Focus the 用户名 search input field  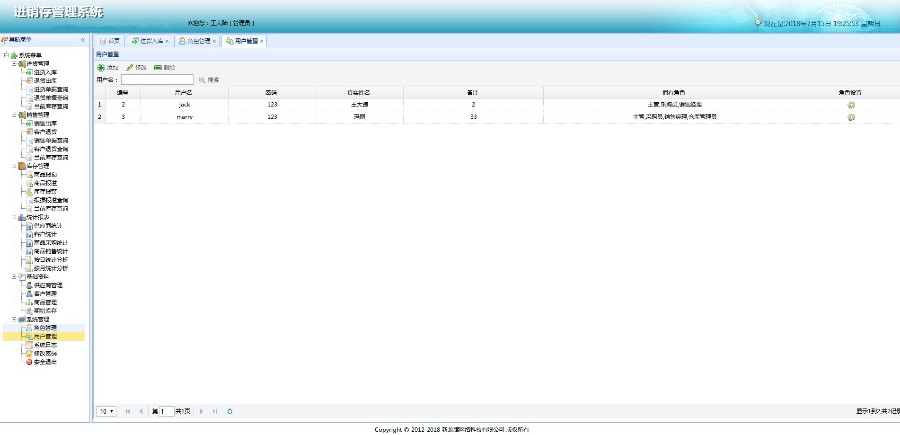tap(157, 80)
